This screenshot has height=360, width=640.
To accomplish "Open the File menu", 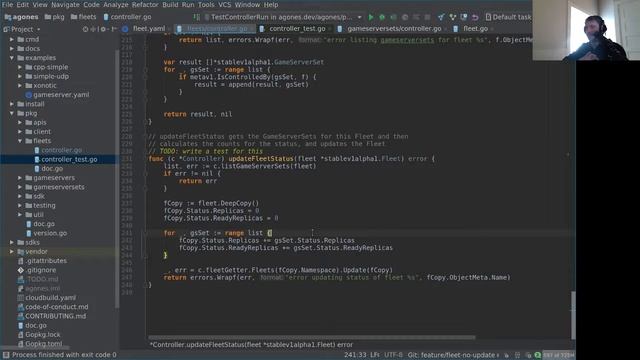I will pos(7,5).
